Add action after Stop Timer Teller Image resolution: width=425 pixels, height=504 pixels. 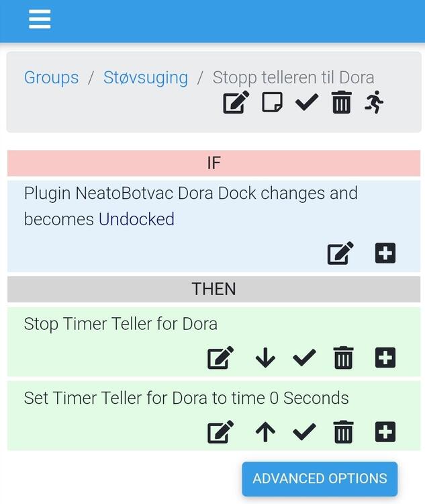(x=385, y=358)
